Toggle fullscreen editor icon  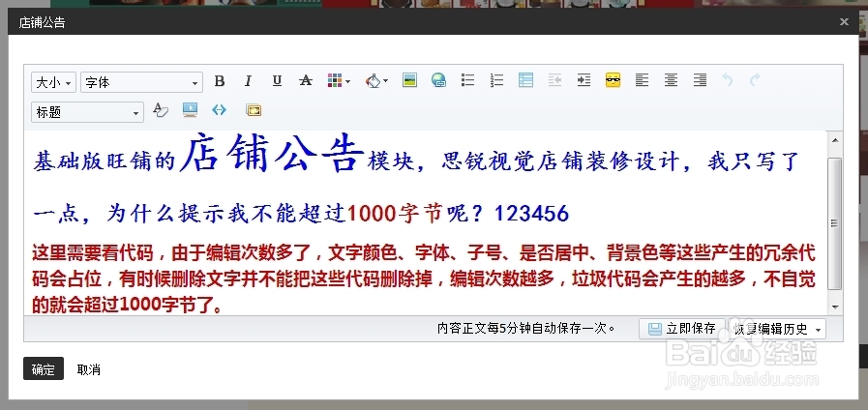[x=254, y=110]
